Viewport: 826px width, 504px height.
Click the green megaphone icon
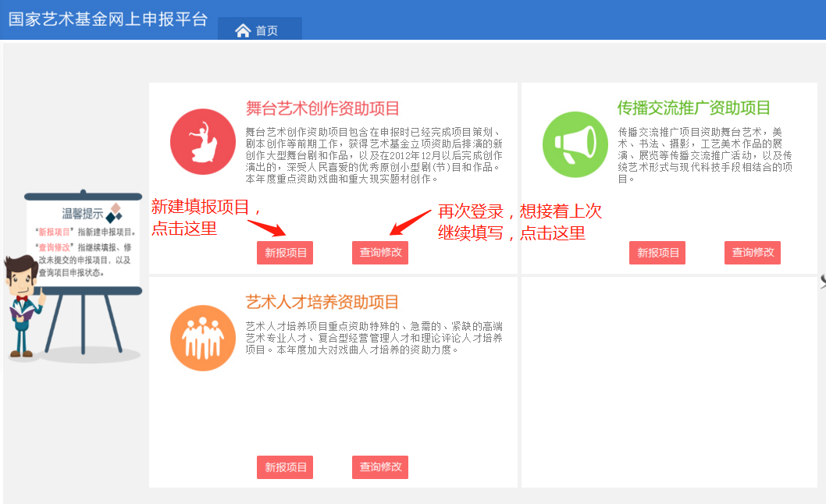(575, 144)
